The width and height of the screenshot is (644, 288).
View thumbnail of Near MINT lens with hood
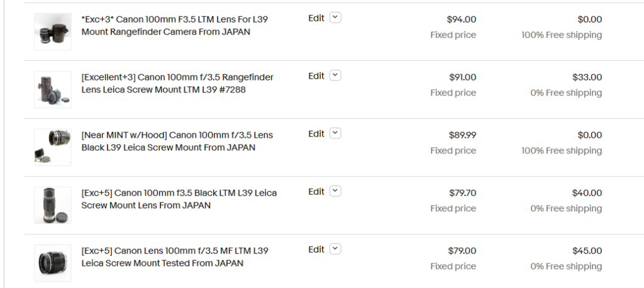[x=53, y=148]
